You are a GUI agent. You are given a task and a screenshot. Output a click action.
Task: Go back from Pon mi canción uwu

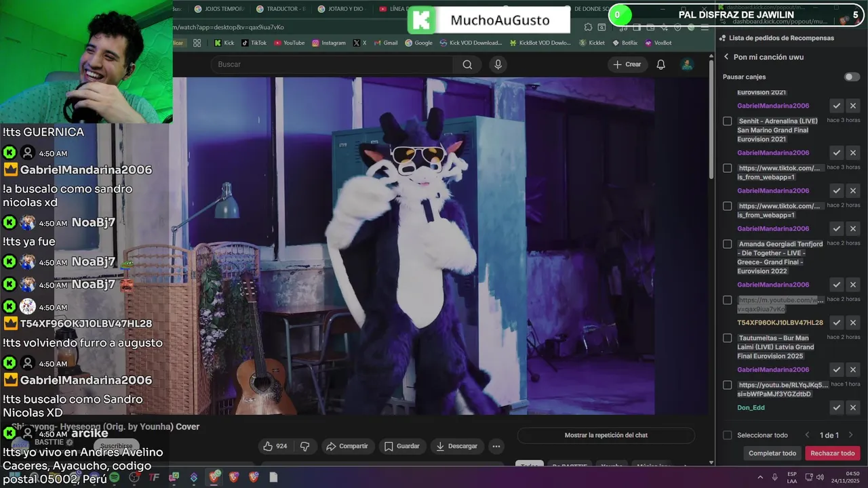[x=726, y=57]
